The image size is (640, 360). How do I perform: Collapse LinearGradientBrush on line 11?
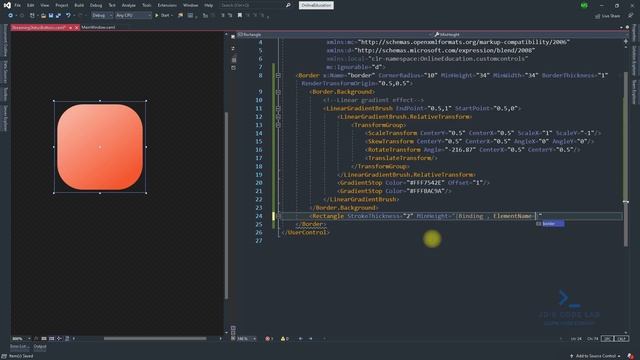pyautogui.click(x=278, y=109)
